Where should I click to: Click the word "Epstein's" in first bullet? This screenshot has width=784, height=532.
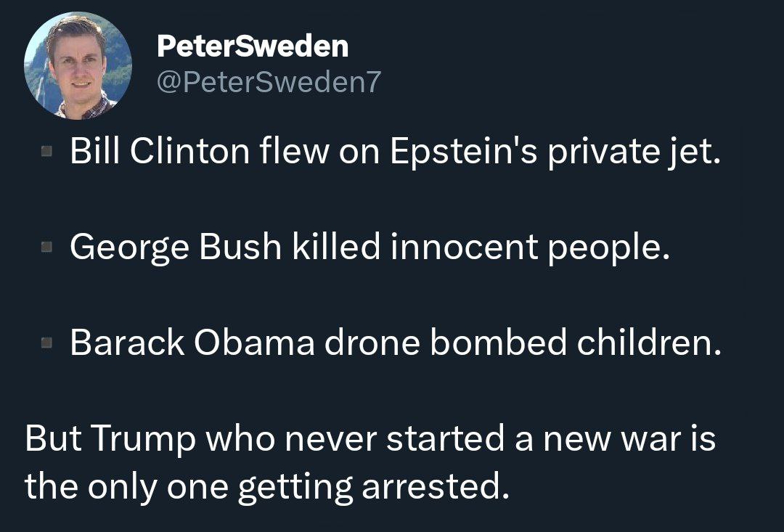coord(463,150)
